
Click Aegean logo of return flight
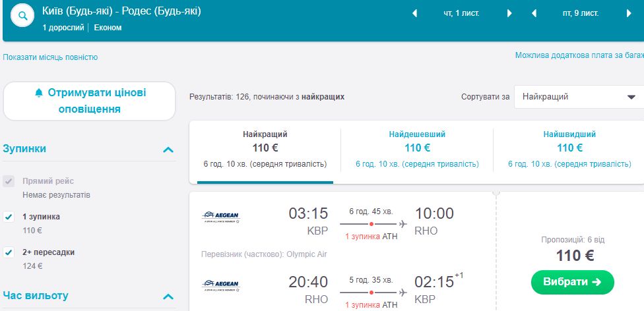coord(221,285)
